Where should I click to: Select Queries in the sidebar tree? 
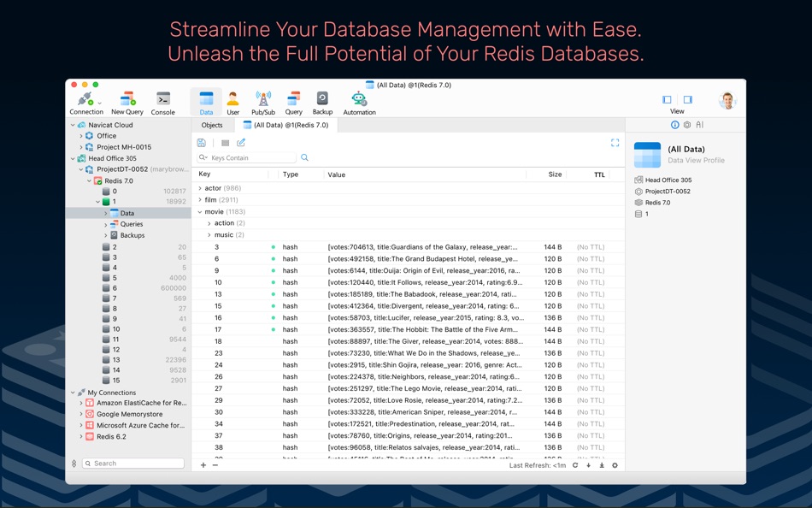132,224
